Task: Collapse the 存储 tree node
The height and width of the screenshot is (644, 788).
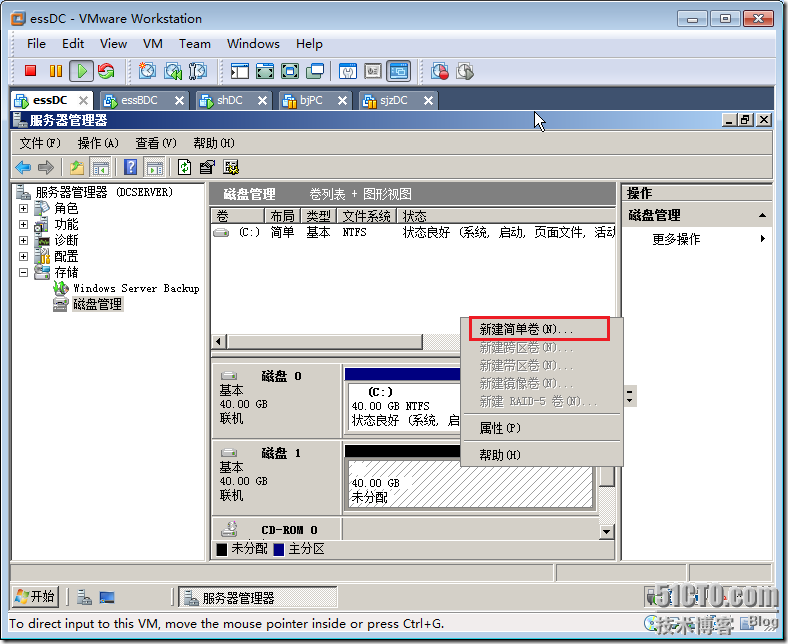Action: tap(24, 272)
